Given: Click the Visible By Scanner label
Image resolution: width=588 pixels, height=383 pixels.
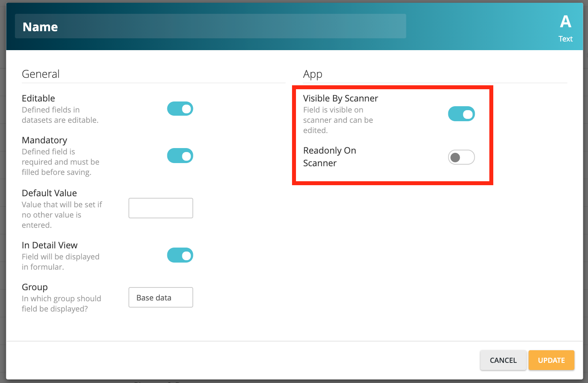Looking at the screenshot, I should coord(341,98).
